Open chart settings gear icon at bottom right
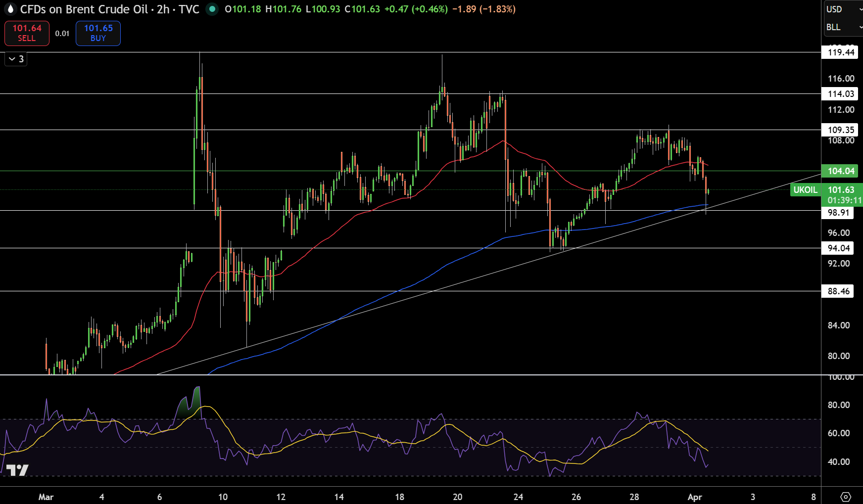The image size is (863, 504). (846, 497)
